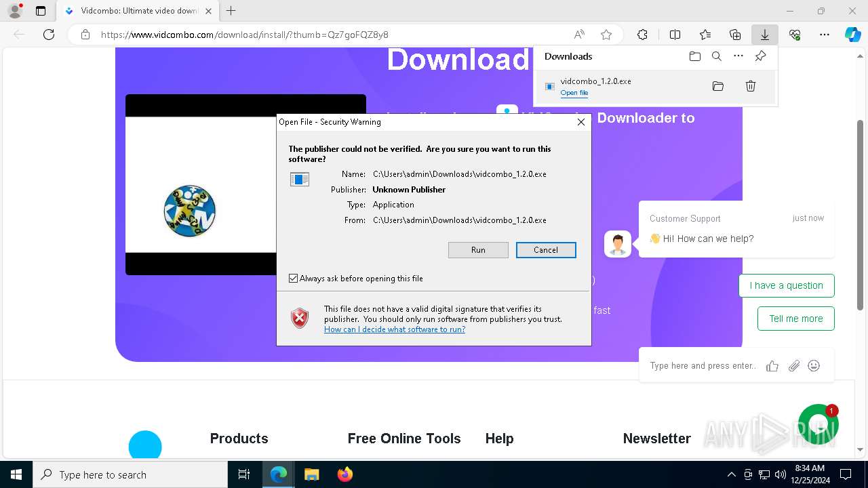Refresh the current page
Screen dimensions: 868x488
pos(49,35)
